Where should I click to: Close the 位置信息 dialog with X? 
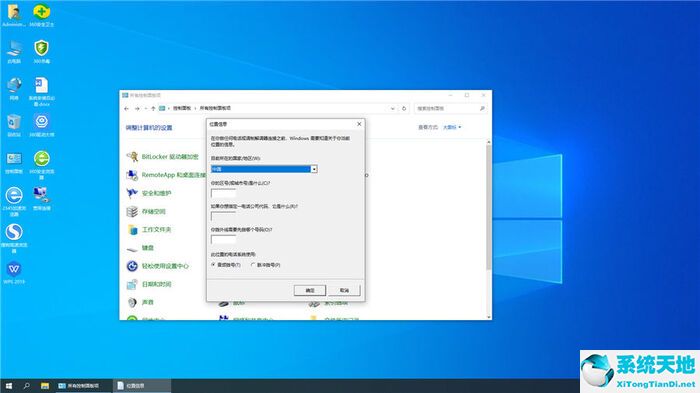coord(359,124)
